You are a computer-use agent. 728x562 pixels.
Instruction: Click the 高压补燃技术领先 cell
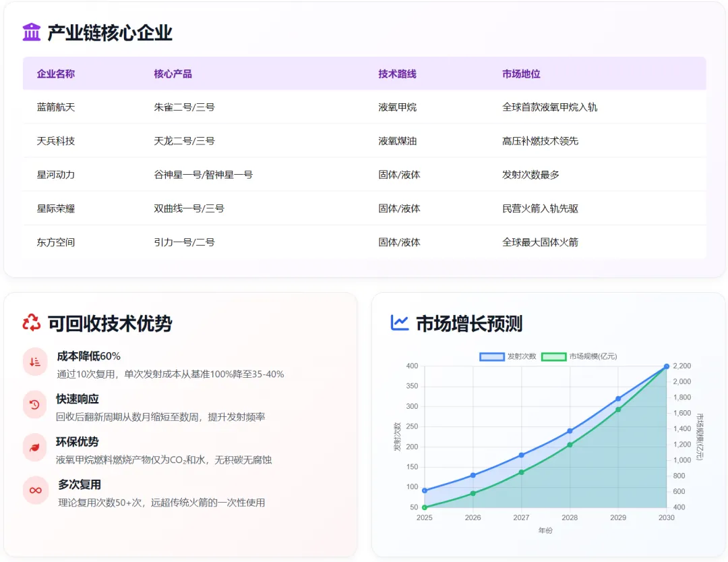[x=540, y=141]
